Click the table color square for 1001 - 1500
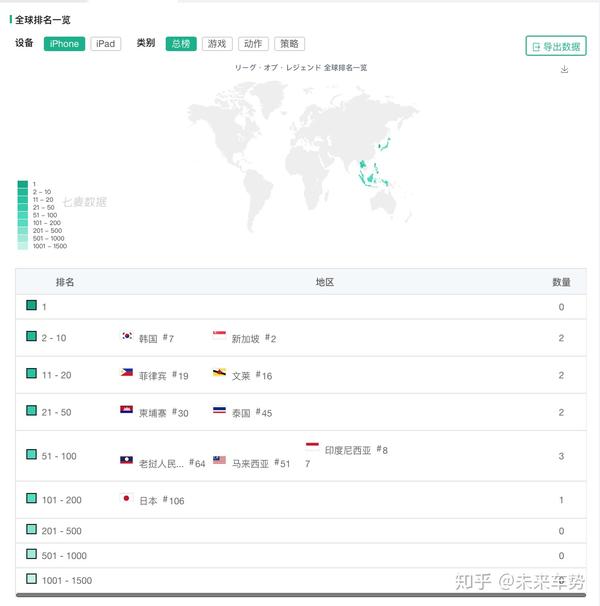The image size is (600, 606). point(31,578)
